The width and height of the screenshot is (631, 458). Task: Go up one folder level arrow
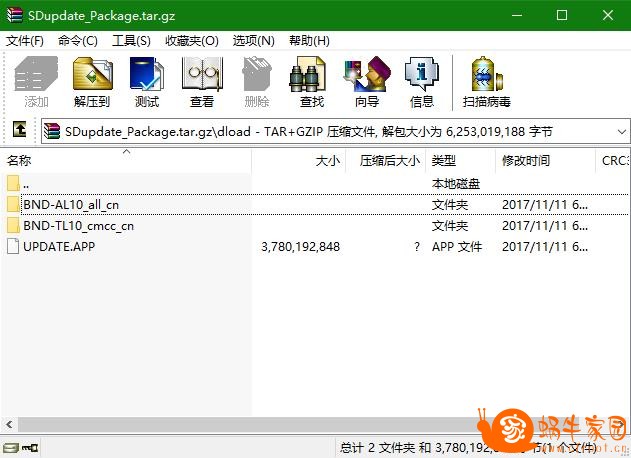tap(20, 130)
